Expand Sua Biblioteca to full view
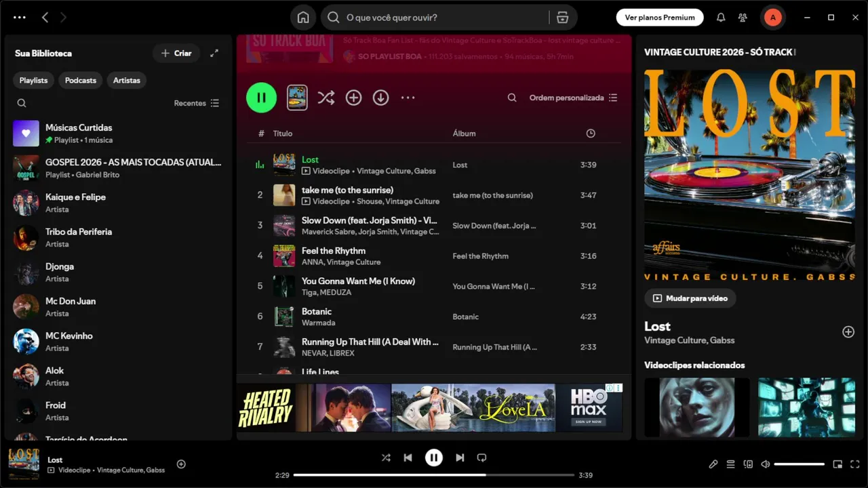This screenshot has width=868, height=488. click(214, 53)
